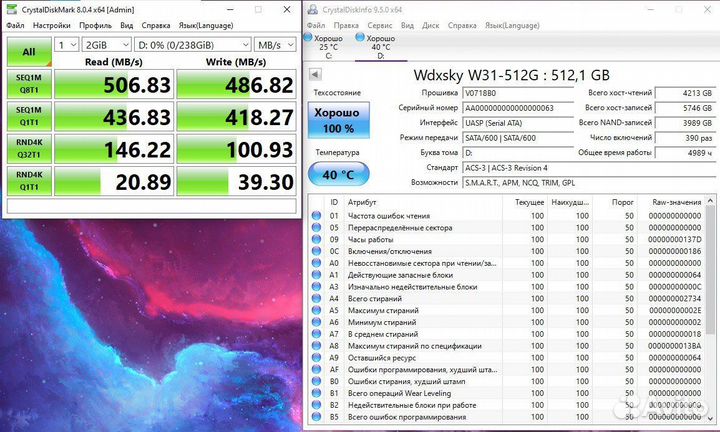Click status circle for attribute B5
The height and width of the screenshot is (432, 720).
[x=316, y=417]
